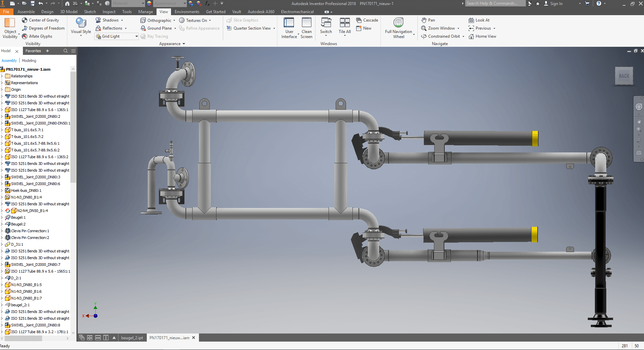Open the Environments ribbon tab
This screenshot has width=644, height=350.
187,12
